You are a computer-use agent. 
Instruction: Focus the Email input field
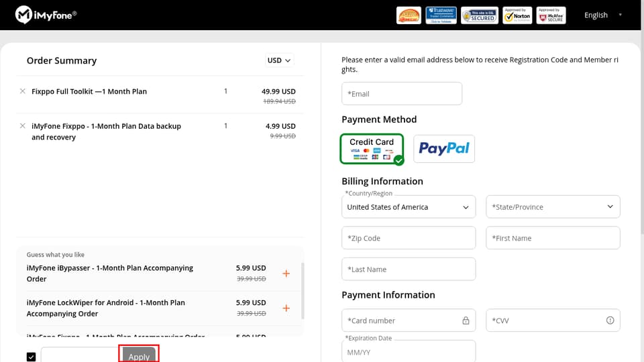tap(402, 94)
